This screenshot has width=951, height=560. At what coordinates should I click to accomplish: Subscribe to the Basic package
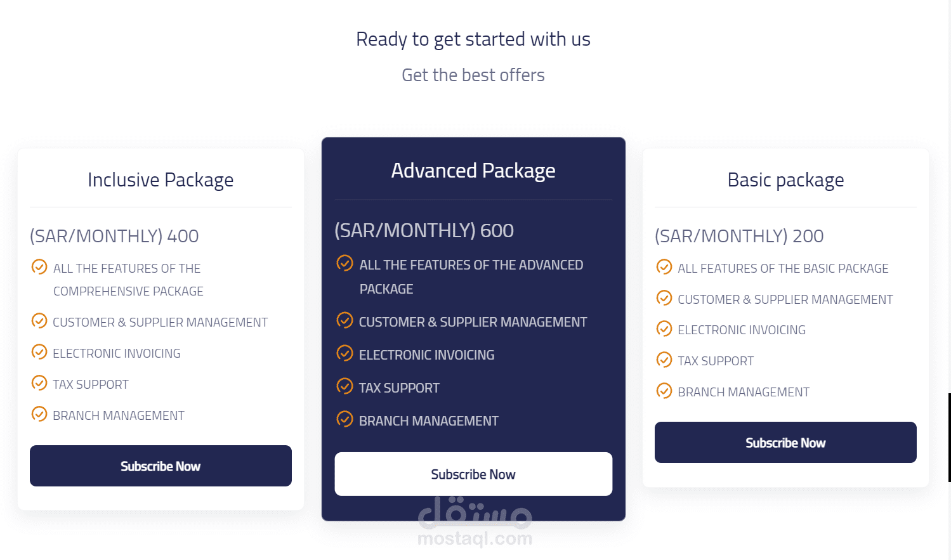[x=785, y=443]
